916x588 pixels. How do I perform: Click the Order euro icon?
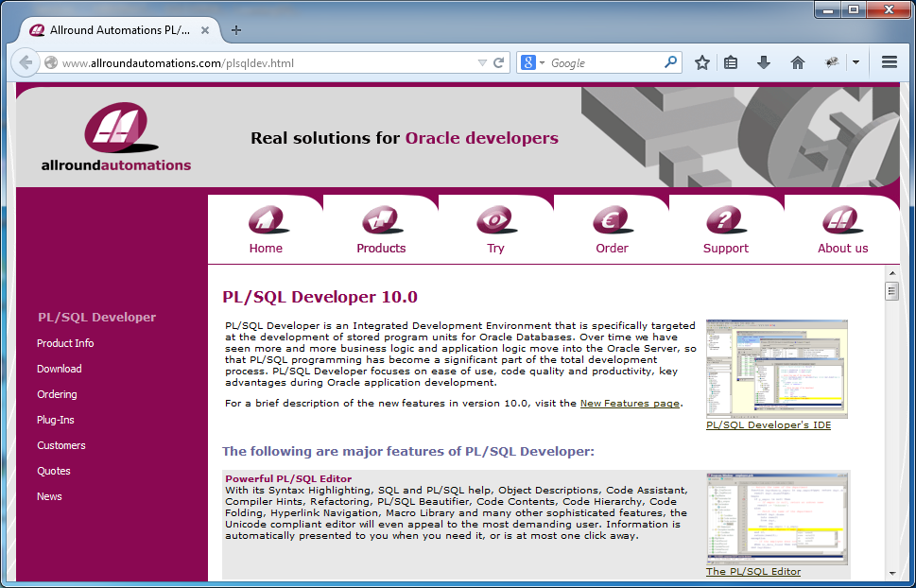[x=613, y=220]
